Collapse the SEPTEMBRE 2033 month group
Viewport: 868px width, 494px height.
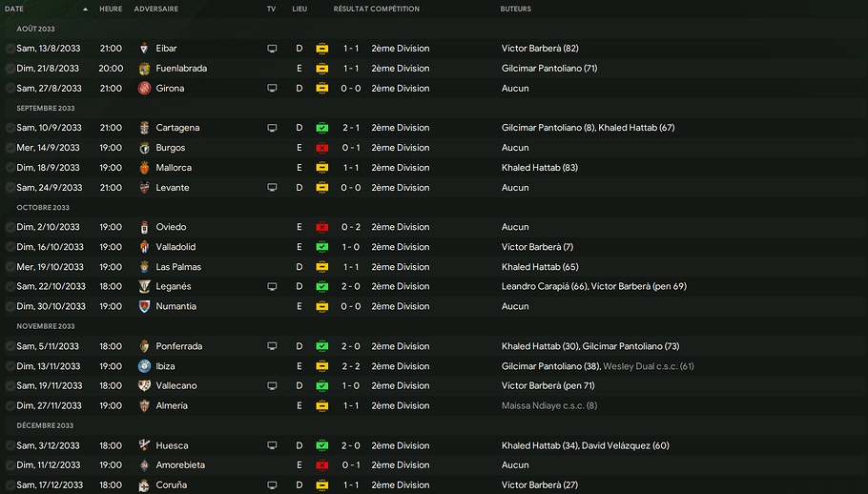tap(46, 108)
